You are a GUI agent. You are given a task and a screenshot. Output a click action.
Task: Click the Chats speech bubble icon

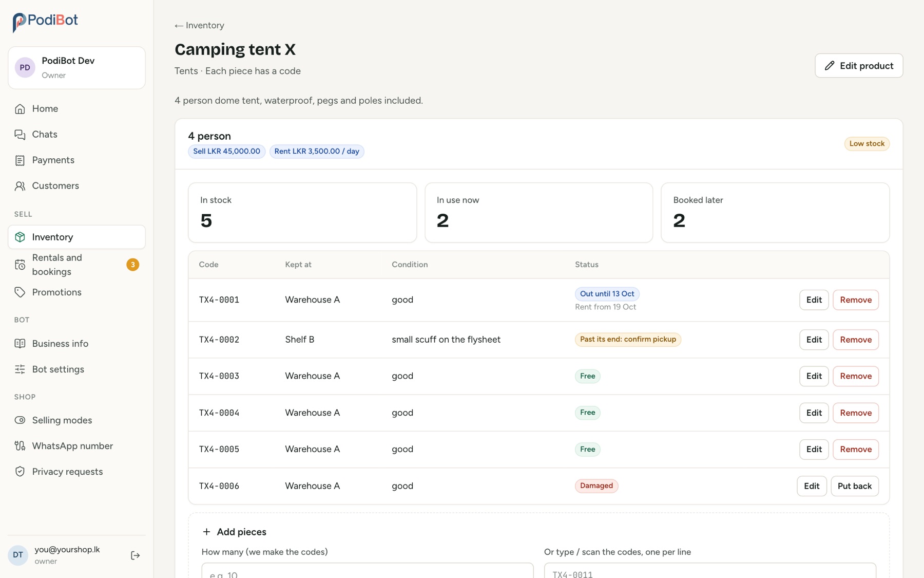(20, 134)
